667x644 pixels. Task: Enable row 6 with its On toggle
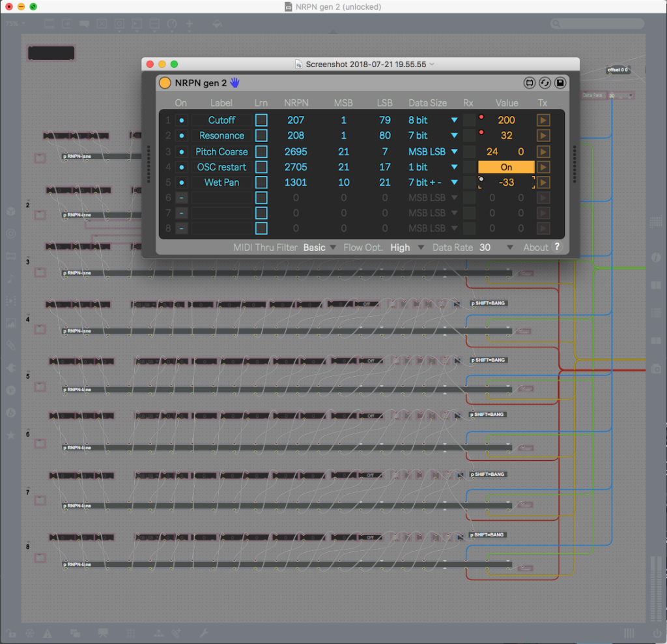click(x=182, y=198)
